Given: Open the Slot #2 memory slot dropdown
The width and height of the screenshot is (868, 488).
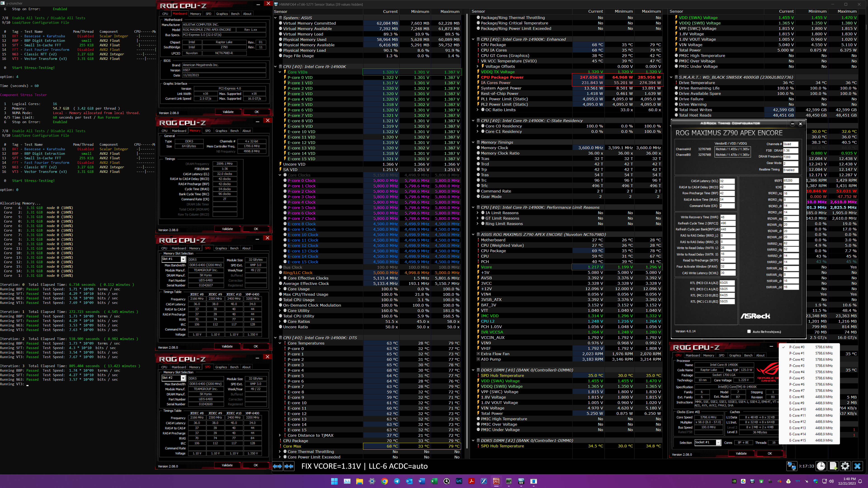Looking at the screenshot, I should point(174,378).
